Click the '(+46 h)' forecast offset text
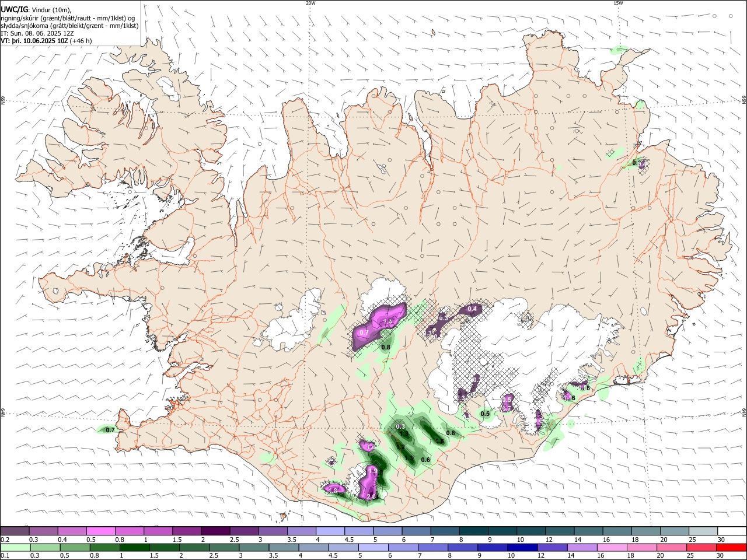Screen dimensions: 747x560 tap(81, 41)
